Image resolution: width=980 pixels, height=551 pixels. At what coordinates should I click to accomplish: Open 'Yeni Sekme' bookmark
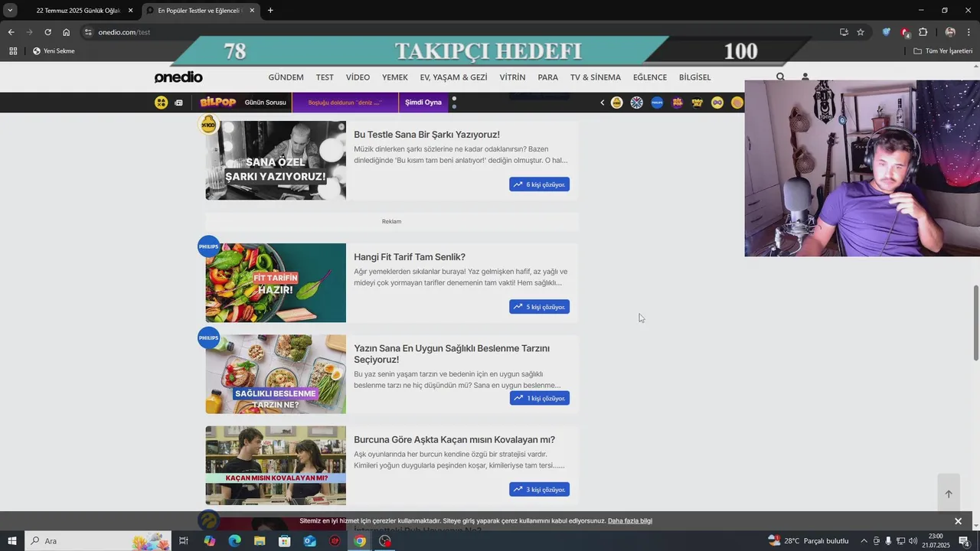(54, 51)
